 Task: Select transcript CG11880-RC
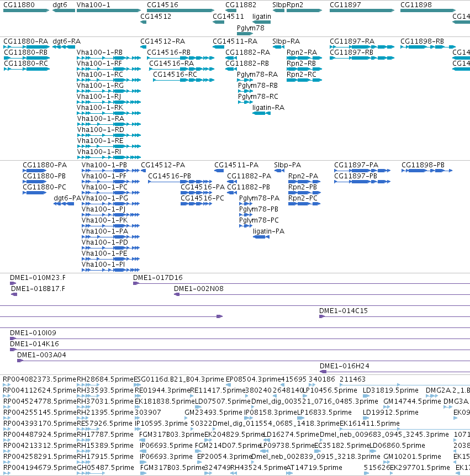(x=26, y=64)
